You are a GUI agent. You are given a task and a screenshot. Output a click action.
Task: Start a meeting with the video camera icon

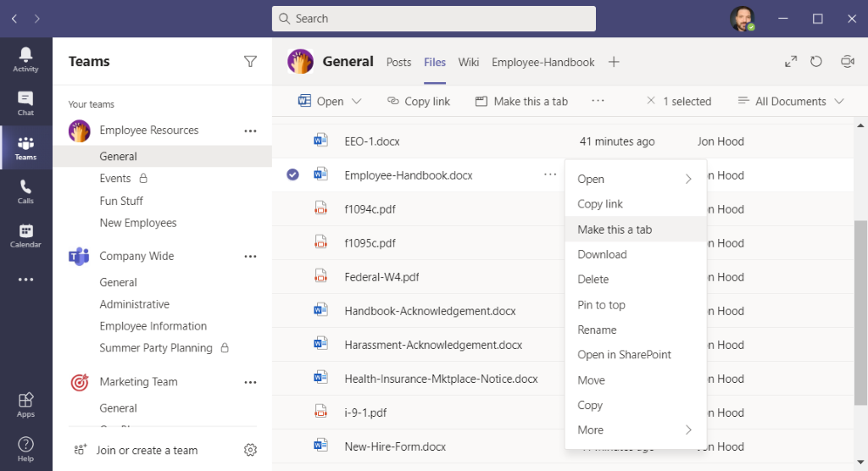click(x=846, y=62)
